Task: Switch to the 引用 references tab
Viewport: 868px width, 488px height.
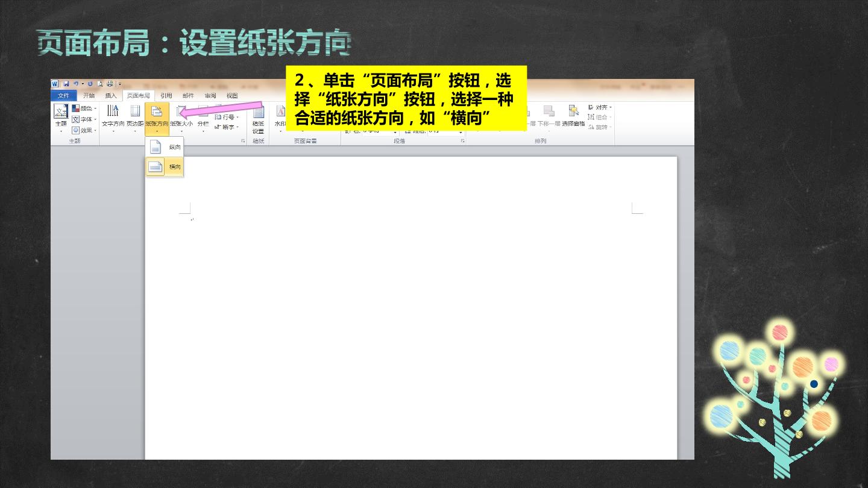Action: coord(166,96)
